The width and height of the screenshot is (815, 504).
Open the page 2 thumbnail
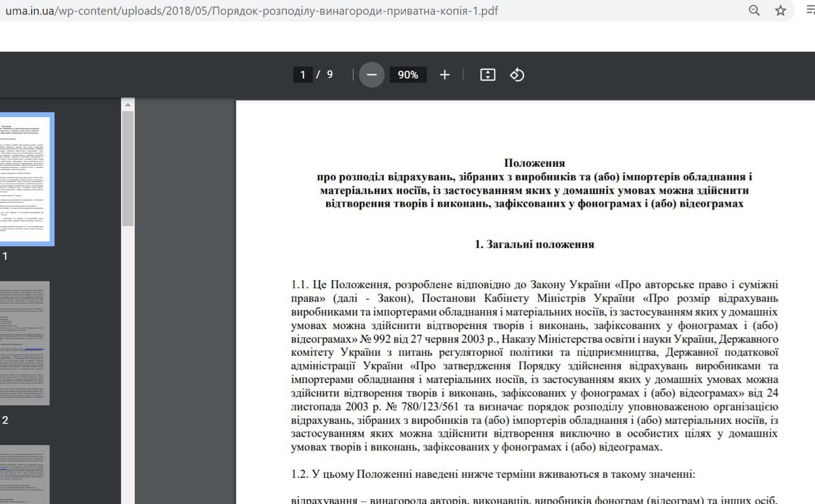coord(24,343)
